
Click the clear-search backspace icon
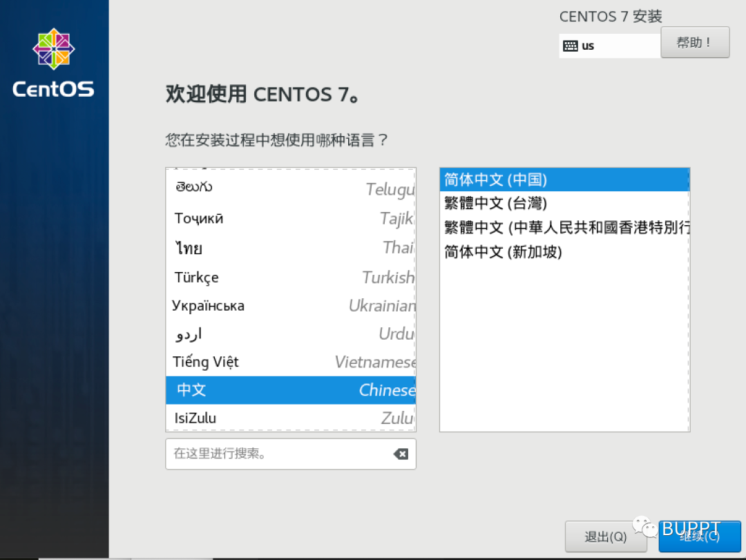click(401, 454)
